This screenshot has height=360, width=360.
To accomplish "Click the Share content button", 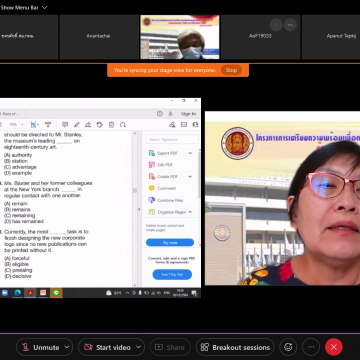I will (170, 347).
